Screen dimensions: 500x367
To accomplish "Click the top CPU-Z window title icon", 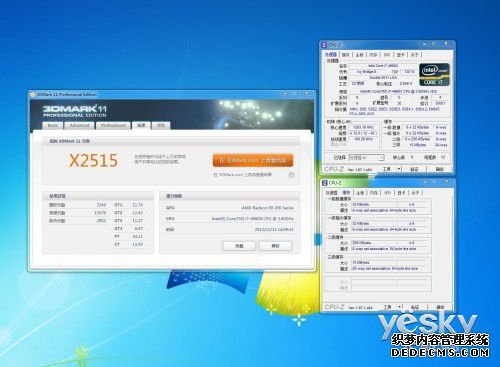I will [x=324, y=45].
